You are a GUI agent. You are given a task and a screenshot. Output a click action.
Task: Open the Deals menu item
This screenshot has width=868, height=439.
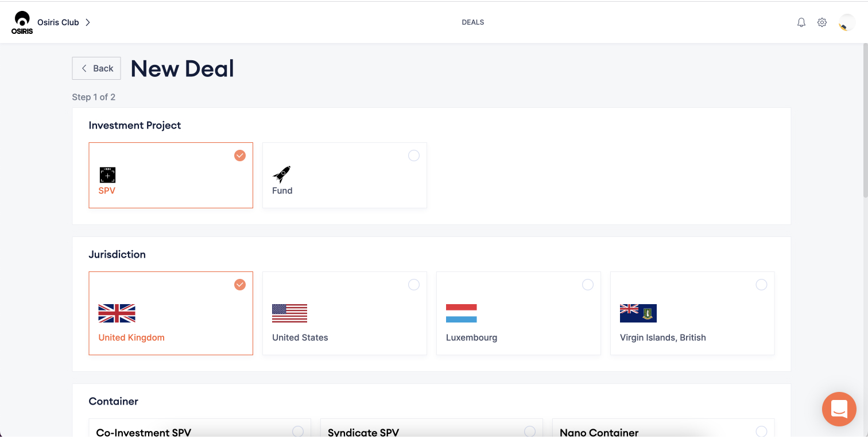pos(472,22)
